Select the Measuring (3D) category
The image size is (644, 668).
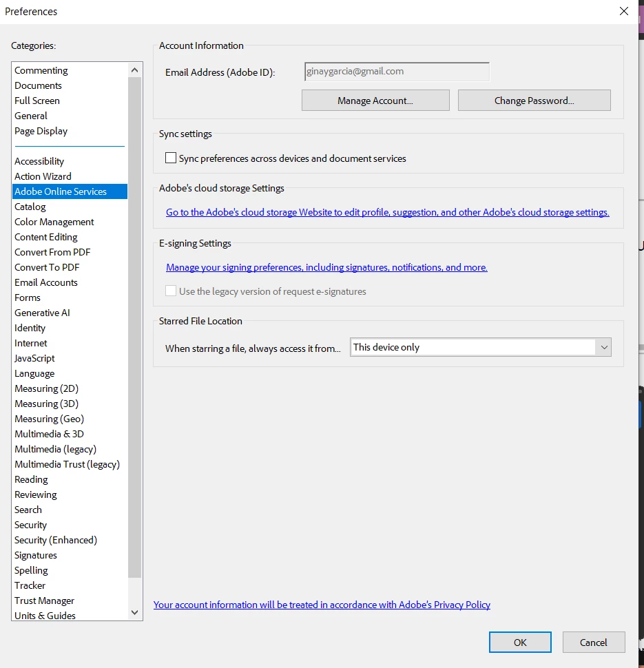pos(70,404)
